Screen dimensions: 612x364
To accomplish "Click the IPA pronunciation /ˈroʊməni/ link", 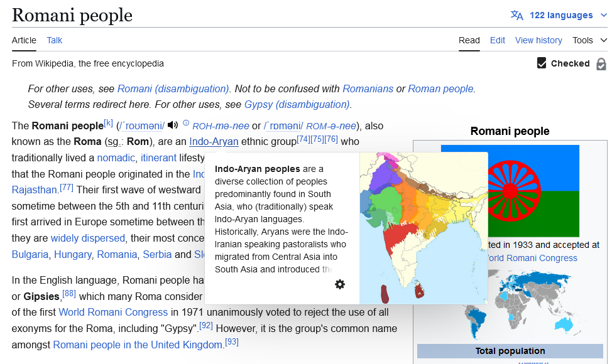I will coord(142,126).
